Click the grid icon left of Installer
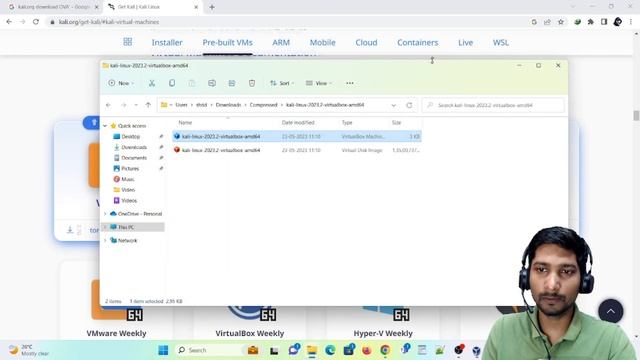 click(128, 42)
